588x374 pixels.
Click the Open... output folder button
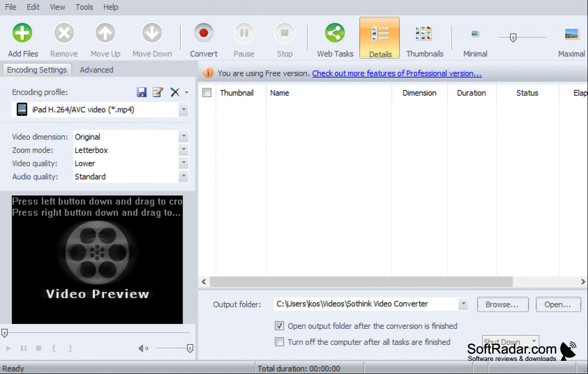click(x=558, y=304)
